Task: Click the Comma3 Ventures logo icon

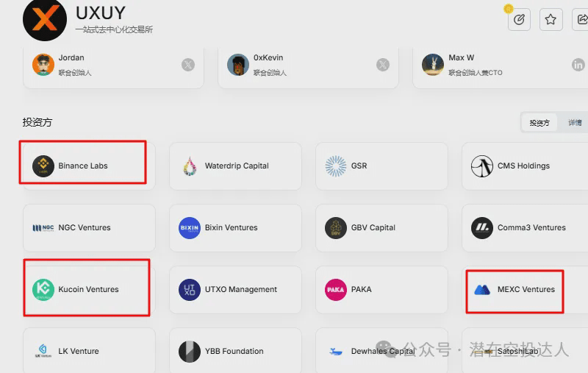Action: click(482, 228)
